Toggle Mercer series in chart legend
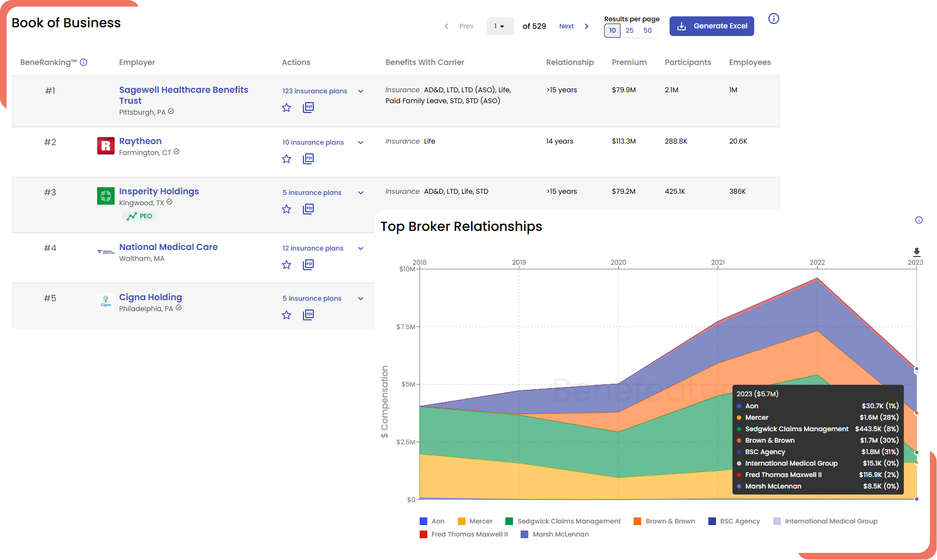Viewport: 937px width, 560px height. 475,521
